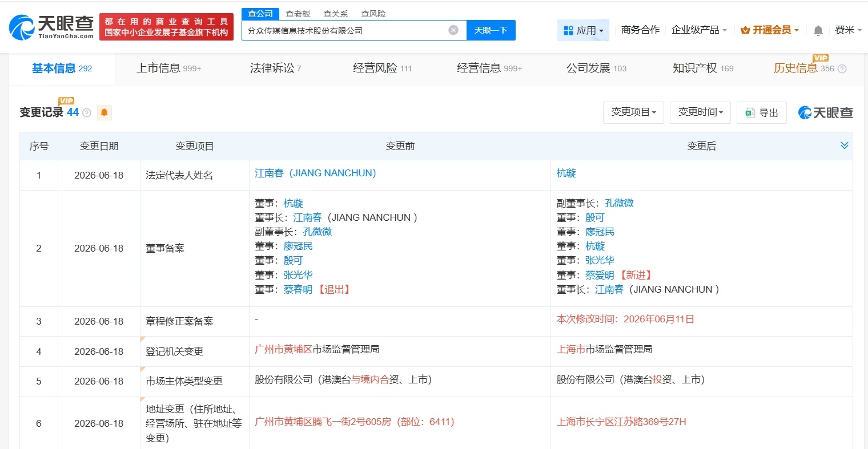868x449 pixels.
Task: Switch to the 经营信息 tab
Action: [489, 68]
